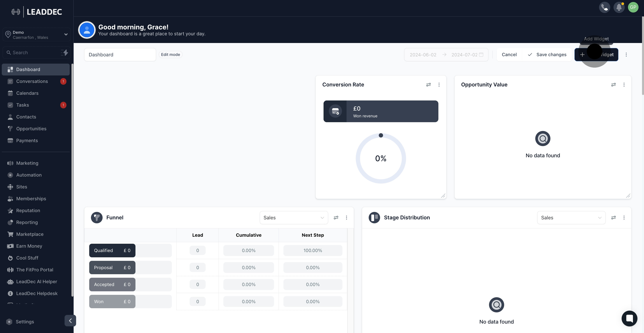Viewport: 644px width, 333px height.
Task: Open Conversion Rate widget filter settings
Action: pyautogui.click(x=428, y=85)
